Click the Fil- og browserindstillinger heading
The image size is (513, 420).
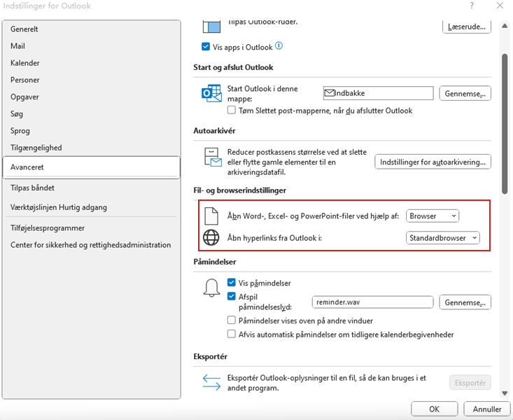[x=239, y=190]
